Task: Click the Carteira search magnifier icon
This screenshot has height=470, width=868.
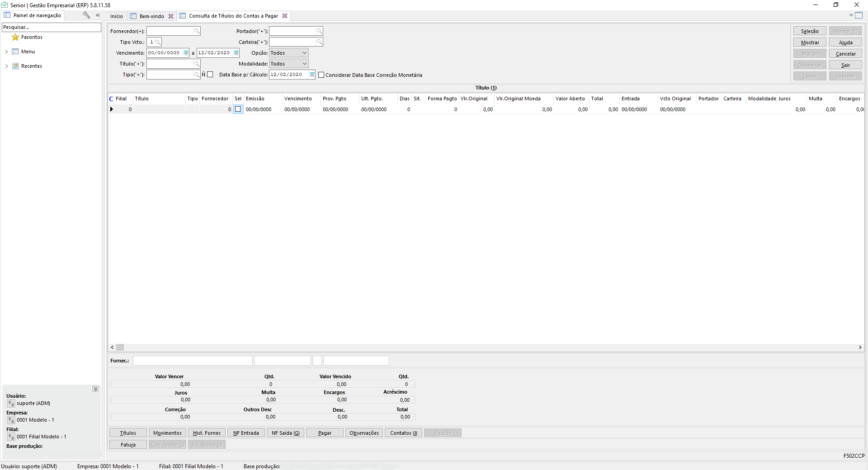Action: pyautogui.click(x=320, y=42)
